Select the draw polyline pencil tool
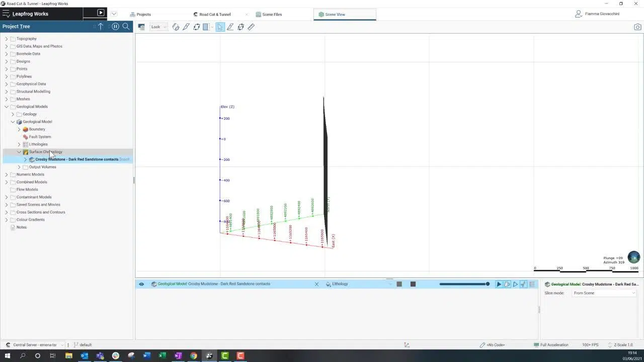The width and height of the screenshot is (644, 362). pyautogui.click(x=230, y=27)
